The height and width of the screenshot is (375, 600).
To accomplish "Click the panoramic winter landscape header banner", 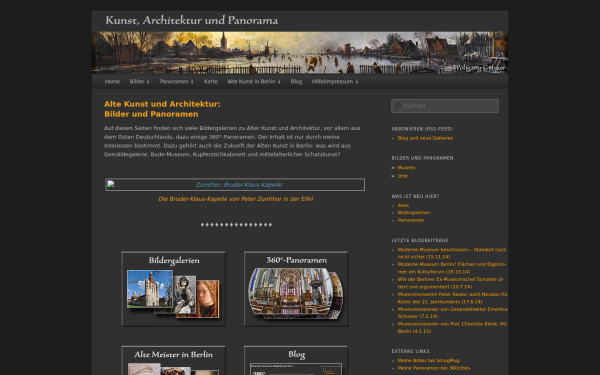I will coord(300,52).
